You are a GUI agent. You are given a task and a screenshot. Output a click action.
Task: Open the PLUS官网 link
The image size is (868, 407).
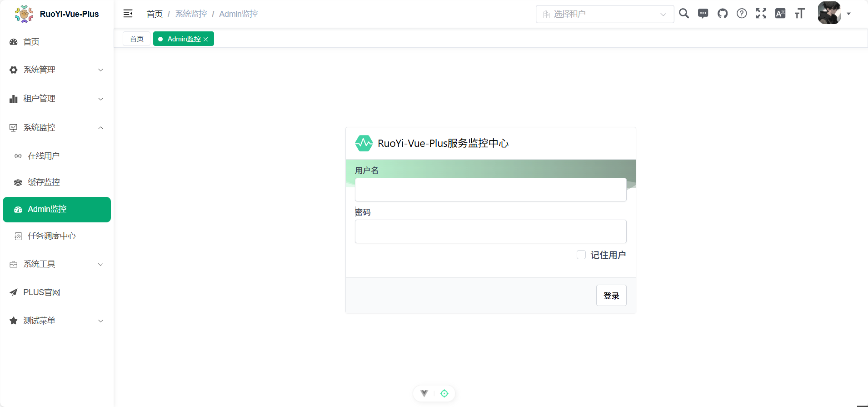(41, 292)
